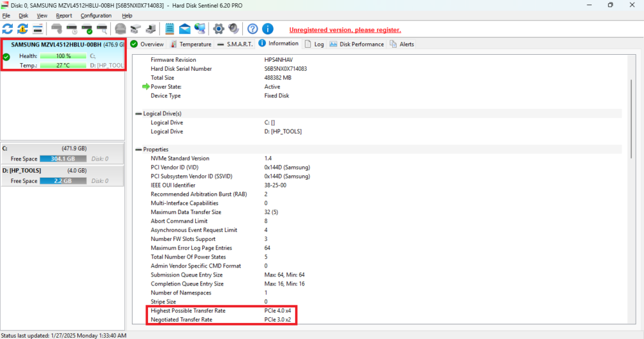This screenshot has width=644, height=339.
Task: Collapse the Logical Drive(s) section
Action: tap(138, 113)
